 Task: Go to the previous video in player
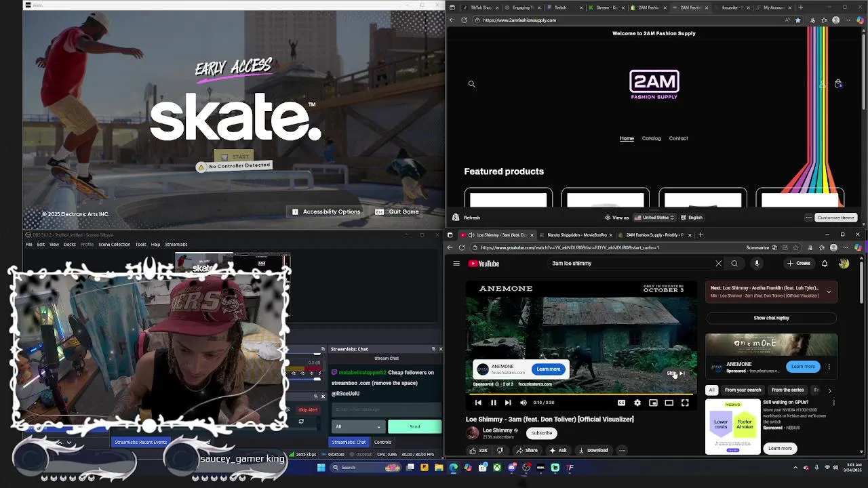478,403
